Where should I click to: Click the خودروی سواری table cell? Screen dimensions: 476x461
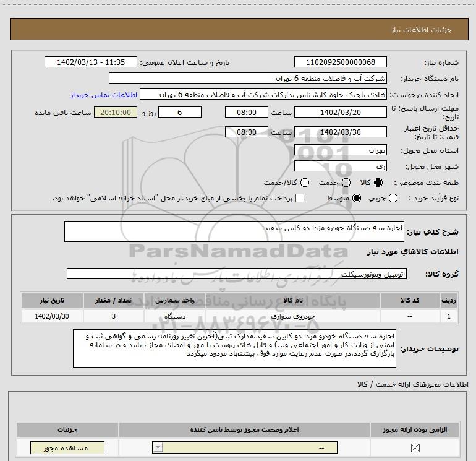293,316
